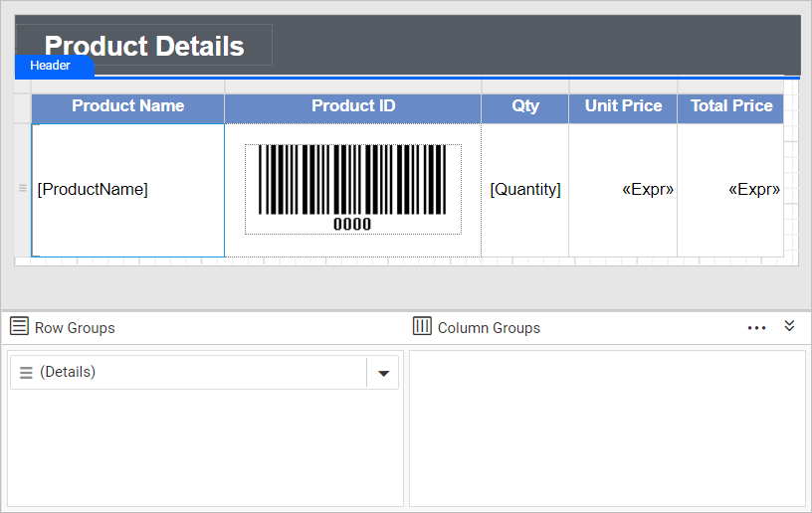The image size is (812, 513).
Task: Click the Column Groups label
Action: tap(489, 328)
